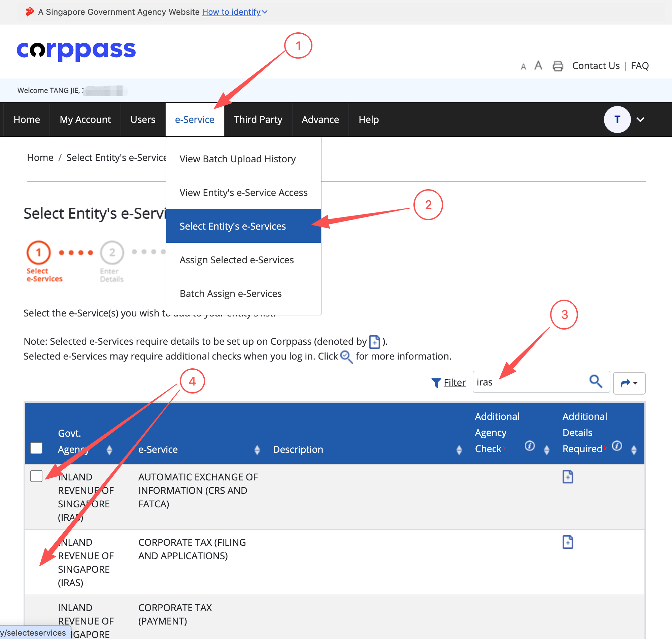Sort by Additional Agency Check arrows
Image resolution: width=672 pixels, height=639 pixels.
click(x=547, y=449)
